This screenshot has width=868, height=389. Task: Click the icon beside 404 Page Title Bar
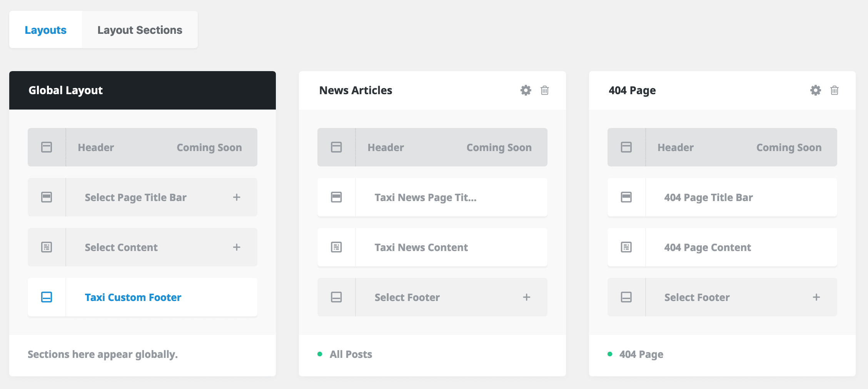pyautogui.click(x=626, y=197)
